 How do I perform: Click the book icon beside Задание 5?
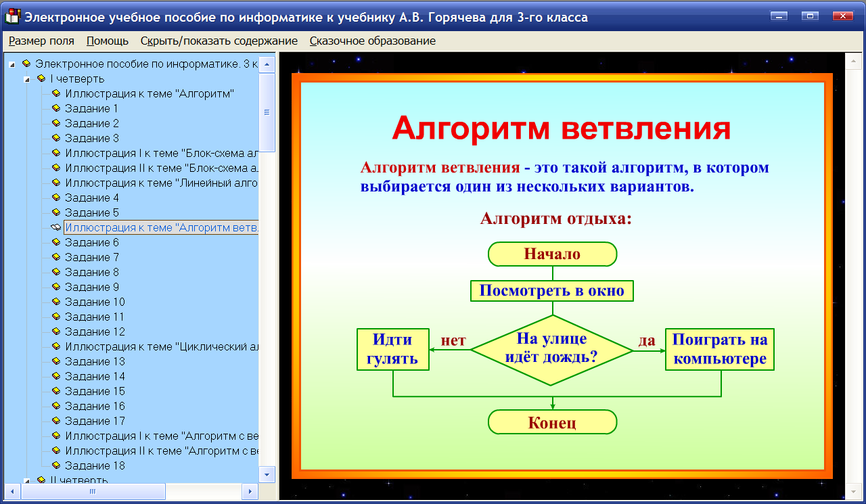point(55,212)
